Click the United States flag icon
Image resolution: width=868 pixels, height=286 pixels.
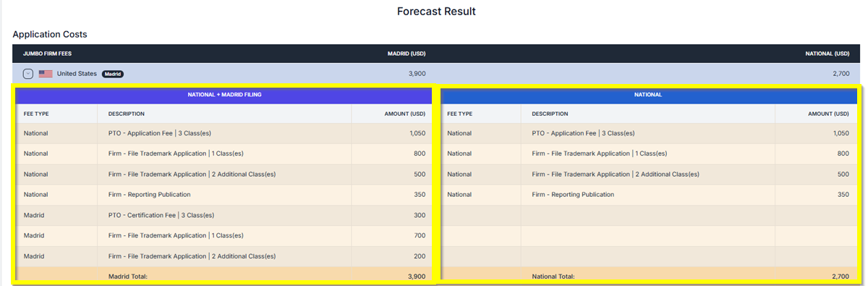tap(46, 74)
